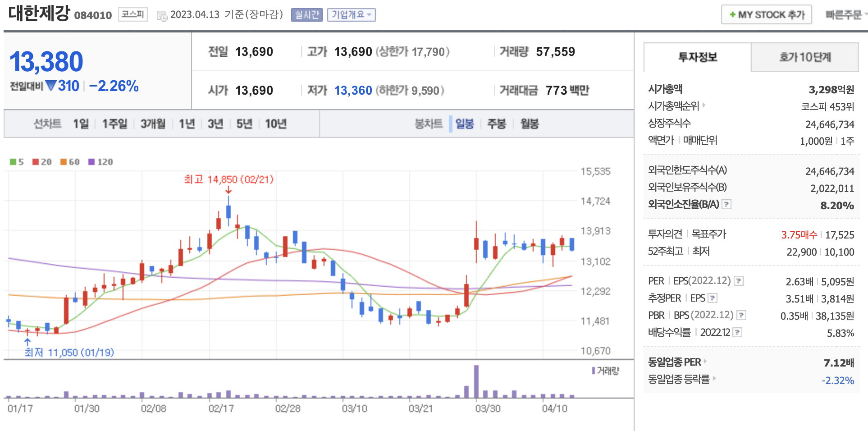Viewport: 868px width, 431px height.
Task: Click the help icon next to 배당수익률 2022.12
Action: (737, 333)
